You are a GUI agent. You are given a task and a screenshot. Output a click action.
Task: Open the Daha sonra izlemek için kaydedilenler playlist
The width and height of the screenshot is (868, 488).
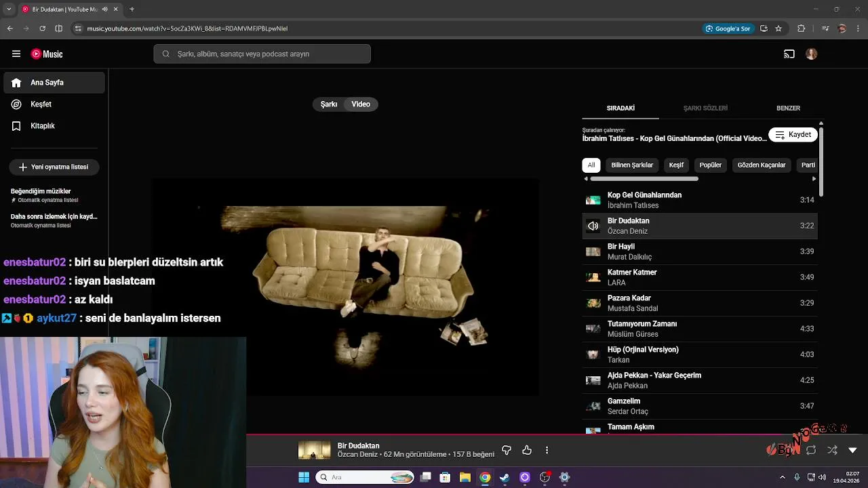[x=54, y=220]
